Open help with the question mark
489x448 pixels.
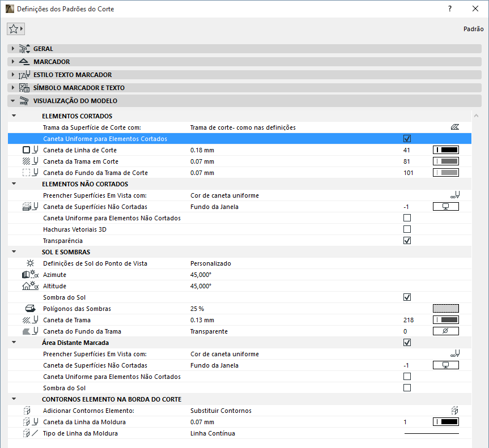[450, 8]
